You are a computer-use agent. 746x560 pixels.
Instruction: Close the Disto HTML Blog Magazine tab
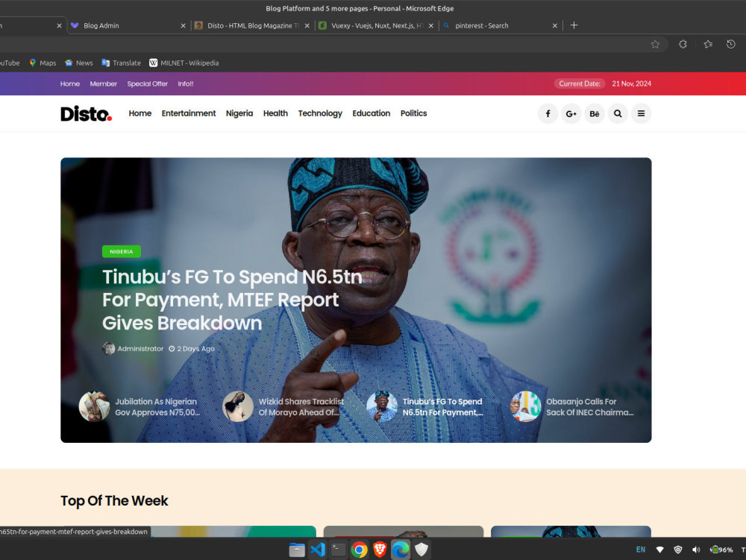(307, 25)
